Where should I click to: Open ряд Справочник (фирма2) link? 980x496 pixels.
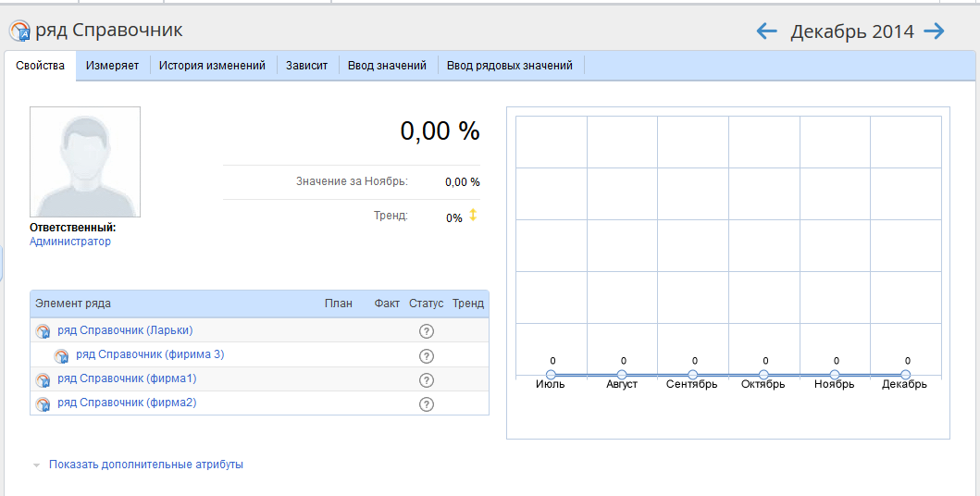(127, 403)
